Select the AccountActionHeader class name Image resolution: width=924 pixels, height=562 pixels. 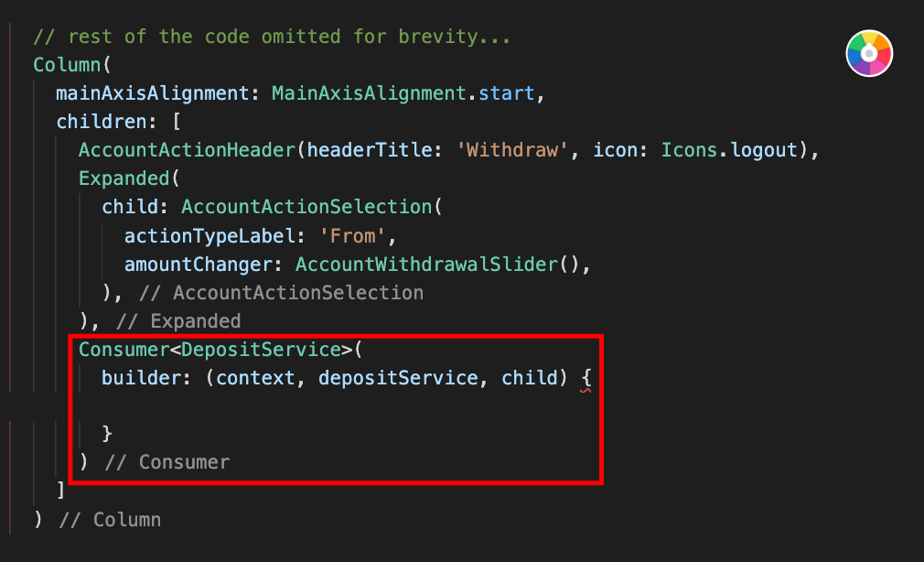click(x=187, y=150)
